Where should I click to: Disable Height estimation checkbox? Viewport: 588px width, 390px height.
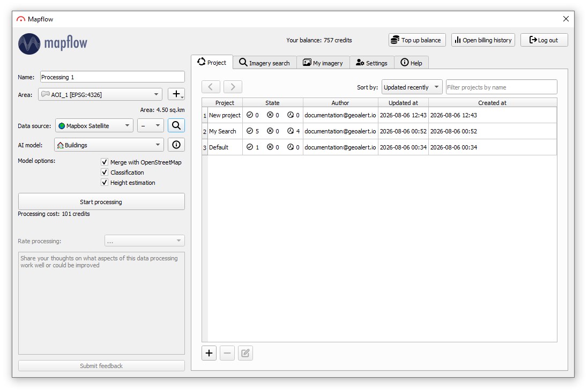(105, 183)
